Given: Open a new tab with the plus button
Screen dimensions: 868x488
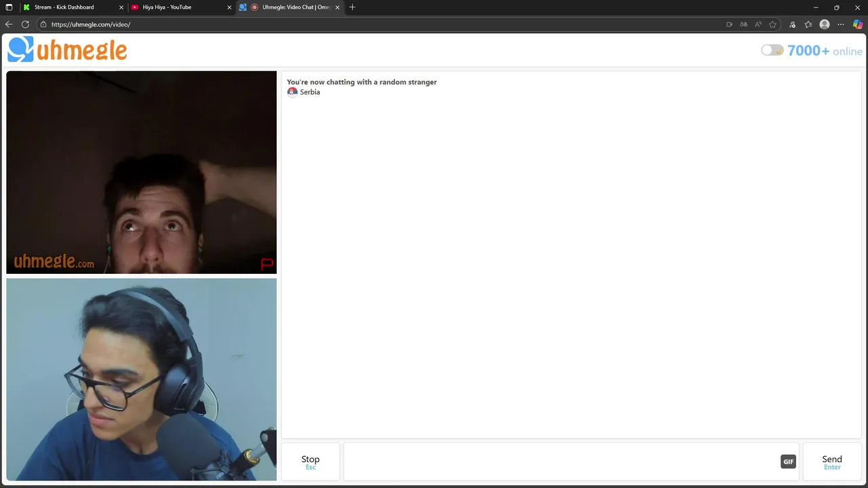Looking at the screenshot, I should (x=352, y=7).
